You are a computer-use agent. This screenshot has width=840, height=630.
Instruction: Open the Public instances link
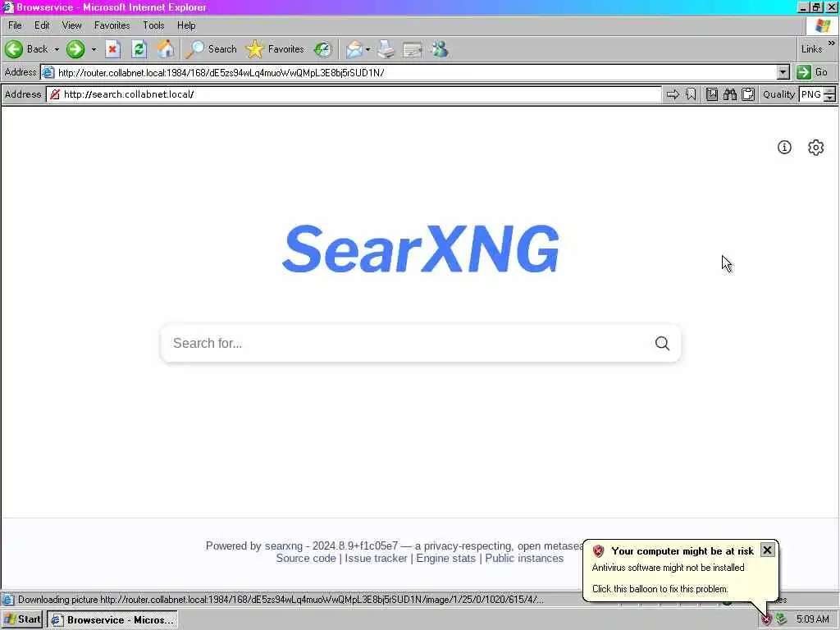(524, 558)
